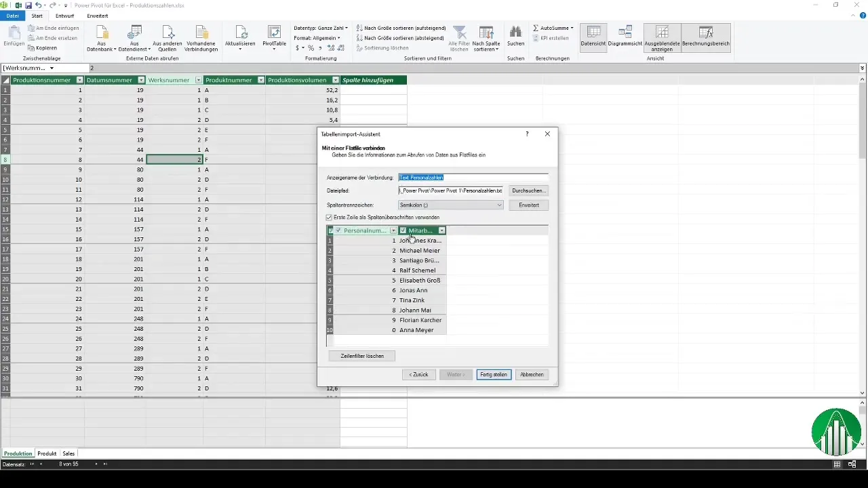Toggle the select-all checkbox in preview grid corner
This screenshot has height=488, width=868.
click(330, 230)
